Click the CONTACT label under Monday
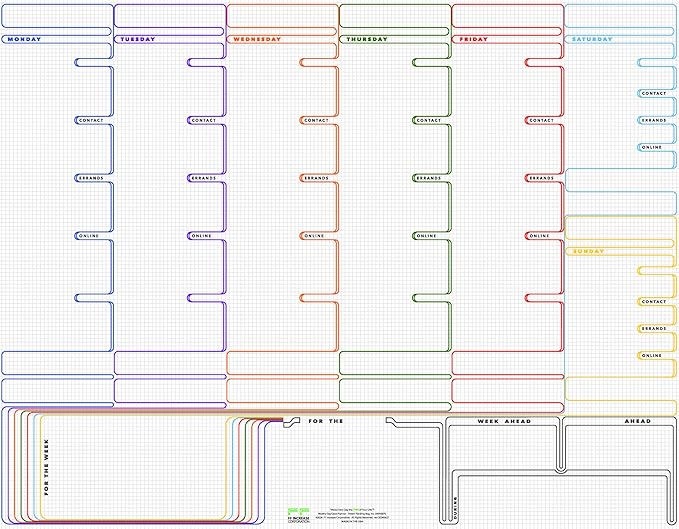 click(x=91, y=120)
